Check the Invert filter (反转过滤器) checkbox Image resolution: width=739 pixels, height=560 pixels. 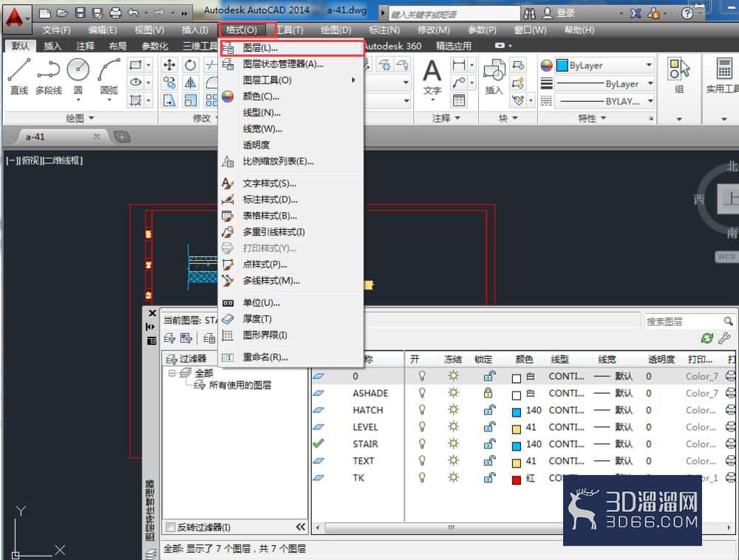pyautogui.click(x=171, y=527)
